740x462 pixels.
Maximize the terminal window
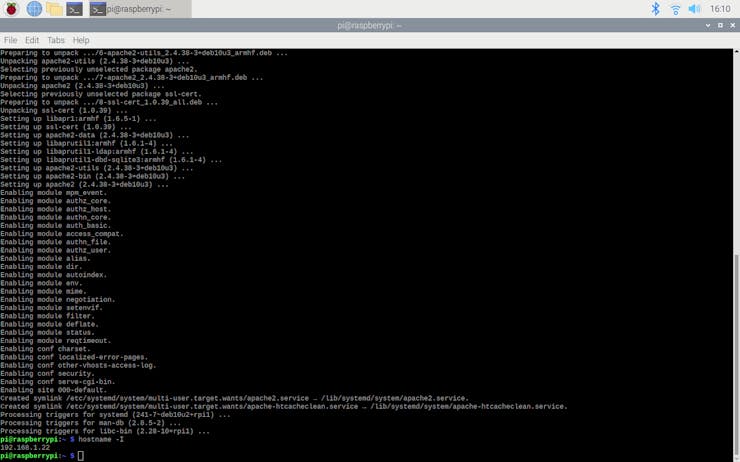[x=720, y=25]
